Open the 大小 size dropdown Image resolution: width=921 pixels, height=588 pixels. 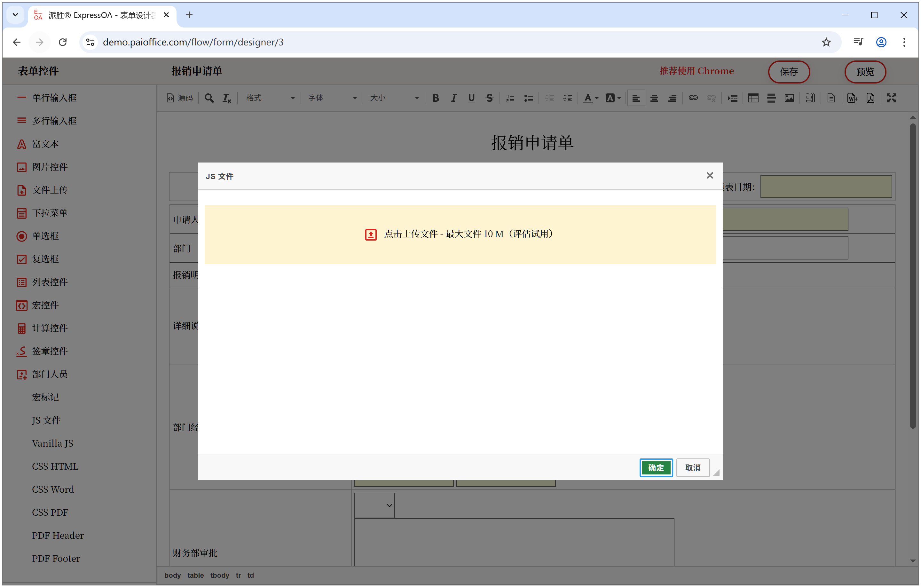tap(394, 98)
